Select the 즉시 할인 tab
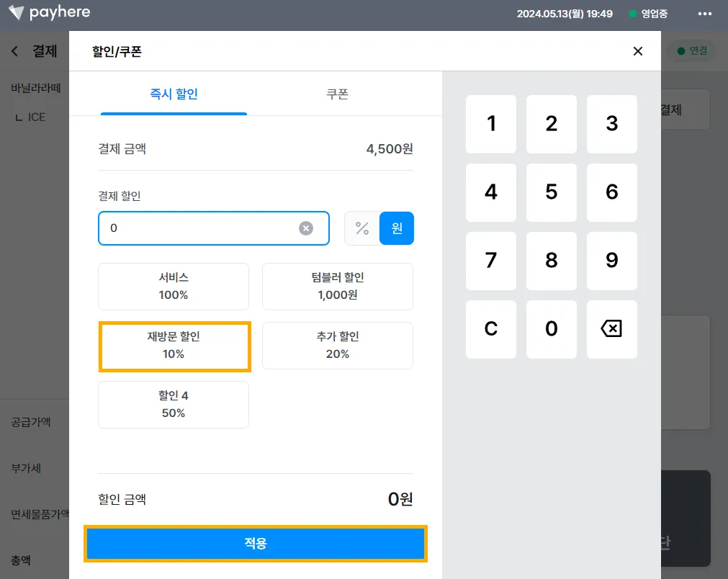 click(174, 94)
